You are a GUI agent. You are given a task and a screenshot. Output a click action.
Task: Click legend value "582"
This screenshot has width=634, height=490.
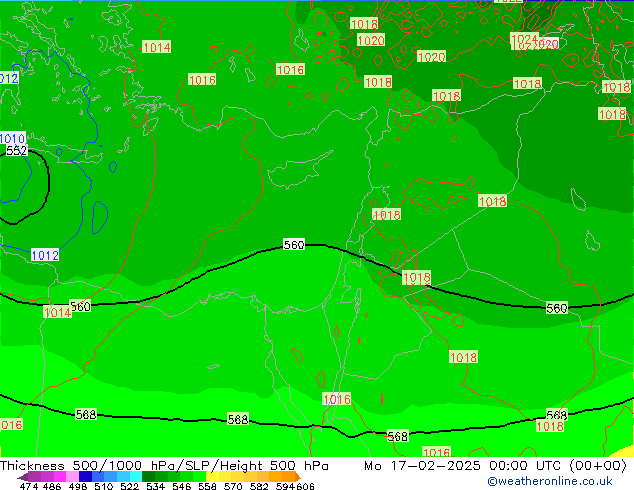(259, 486)
